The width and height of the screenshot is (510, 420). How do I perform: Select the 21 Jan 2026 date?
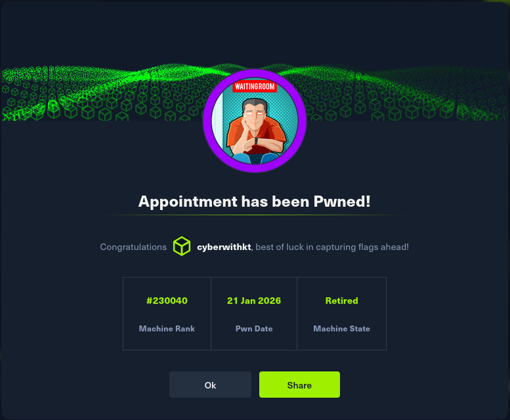click(x=254, y=301)
